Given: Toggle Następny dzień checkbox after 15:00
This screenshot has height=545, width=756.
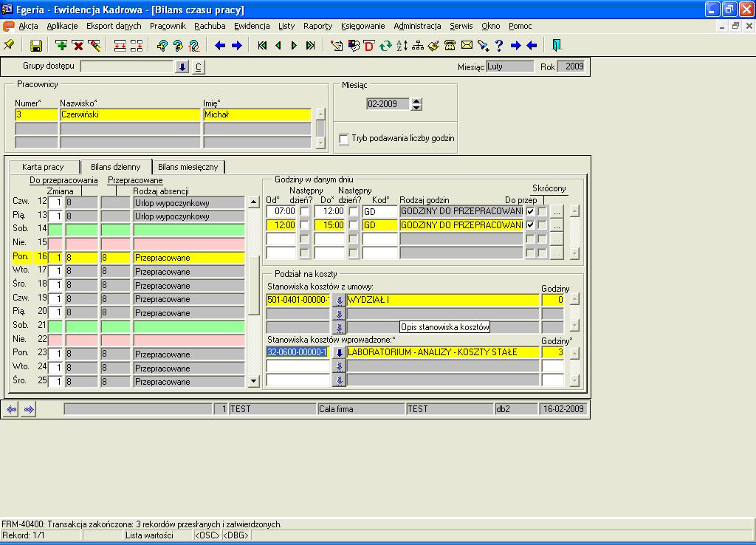Looking at the screenshot, I should coord(354,224).
